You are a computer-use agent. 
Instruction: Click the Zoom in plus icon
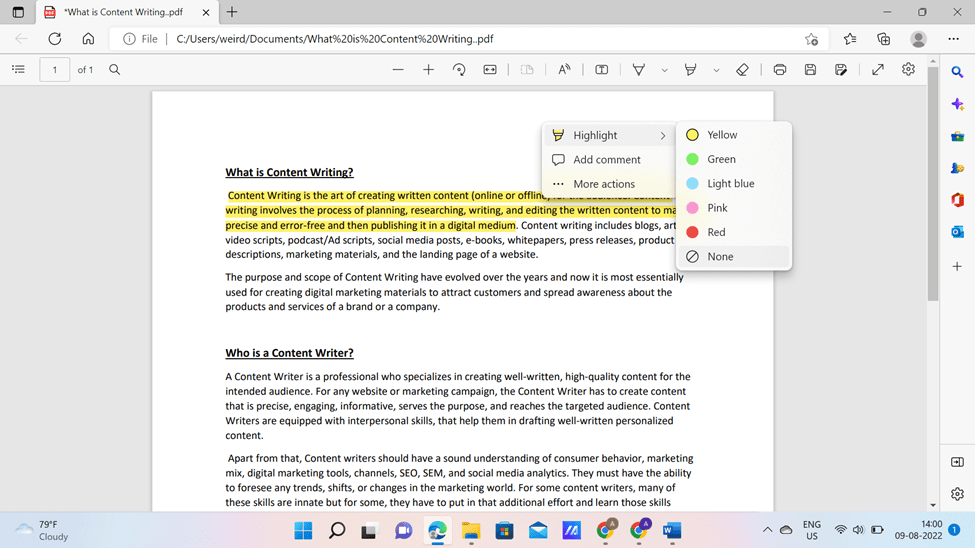pos(428,70)
